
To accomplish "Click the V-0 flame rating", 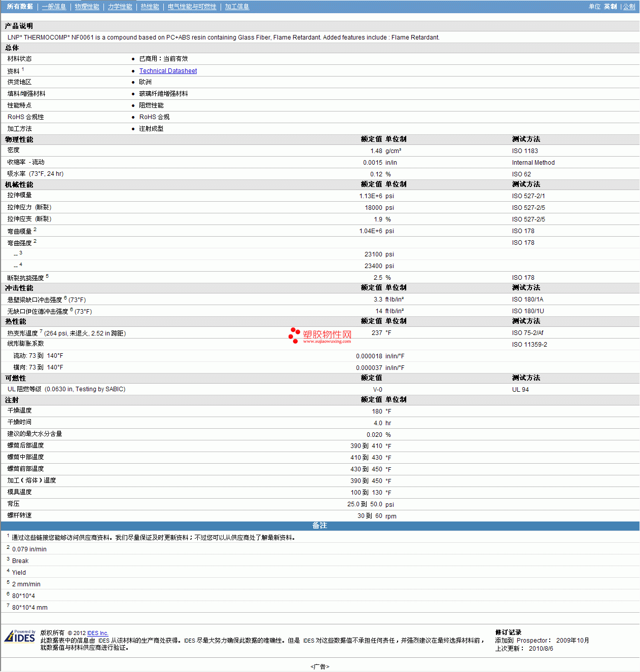I will pos(378,390).
